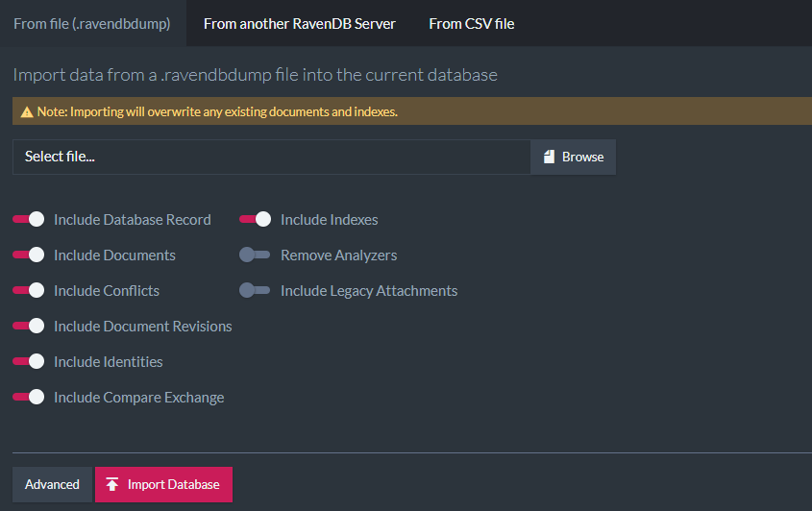Image resolution: width=812 pixels, height=511 pixels.
Task: Toggle Include Document Revisions switch
Action: [29, 327]
